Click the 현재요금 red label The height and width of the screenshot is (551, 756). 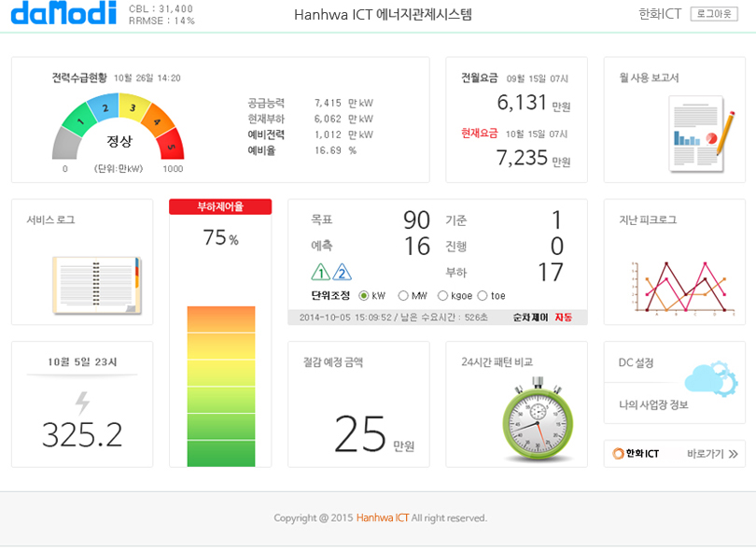479,134
